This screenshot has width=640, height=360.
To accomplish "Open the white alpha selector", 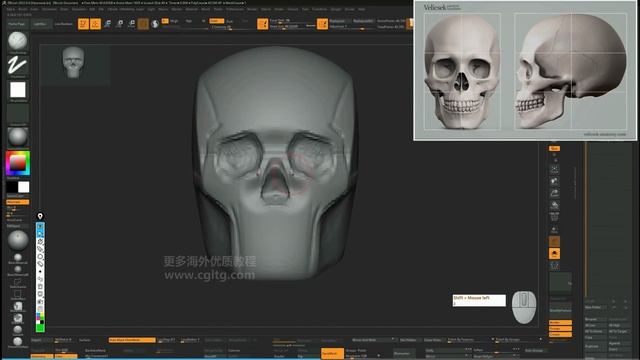I will (18, 90).
